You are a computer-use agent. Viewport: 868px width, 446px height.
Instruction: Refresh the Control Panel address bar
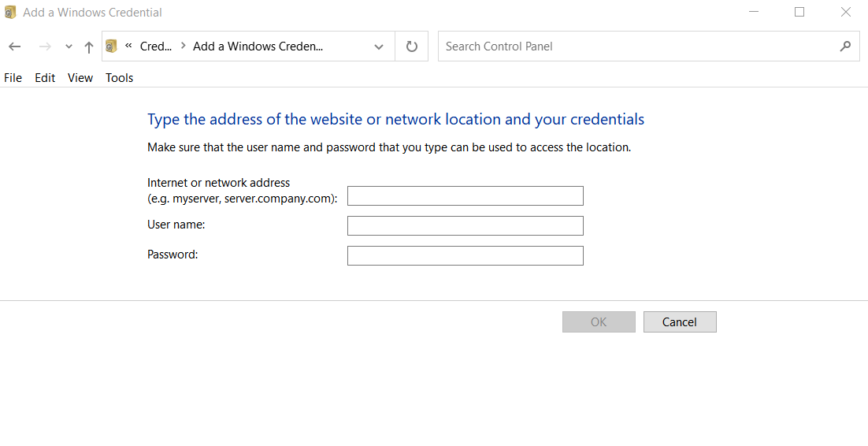pyautogui.click(x=411, y=46)
